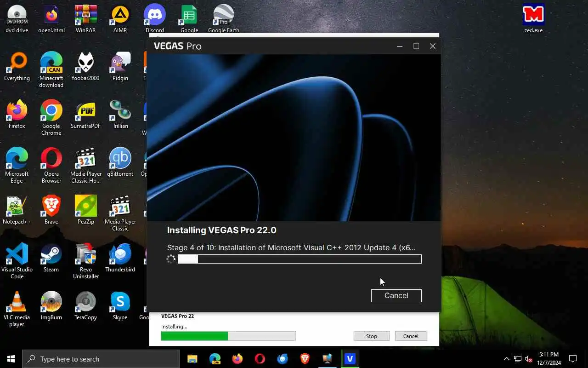Click the white stage installation progress bar
The image size is (588, 368).
pos(300,259)
